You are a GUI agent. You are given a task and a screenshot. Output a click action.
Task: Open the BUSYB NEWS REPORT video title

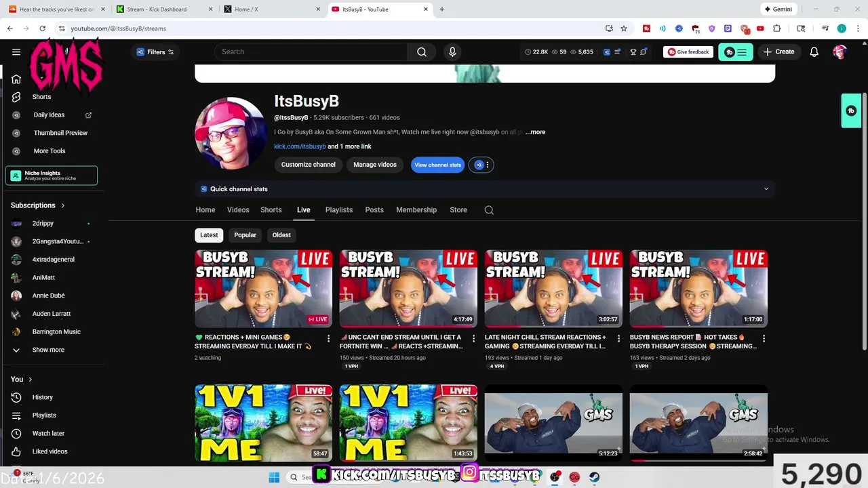pyautogui.click(x=693, y=342)
